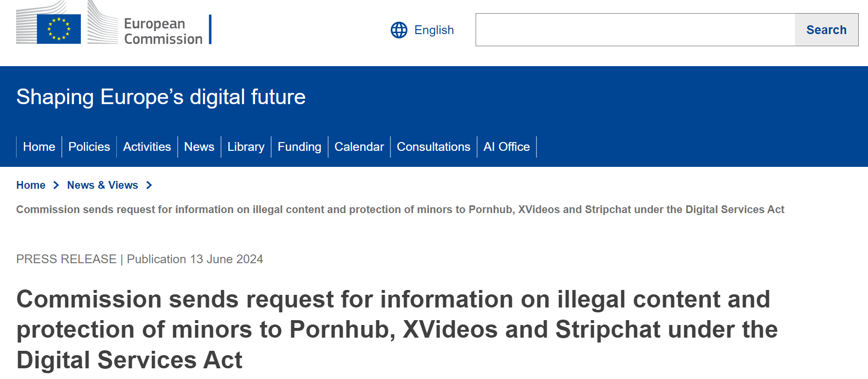Open the News navigation item

(199, 147)
